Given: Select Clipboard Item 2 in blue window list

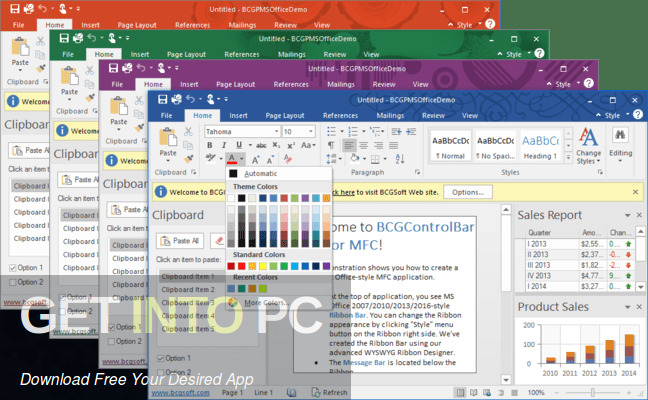Looking at the screenshot, I should (188, 290).
